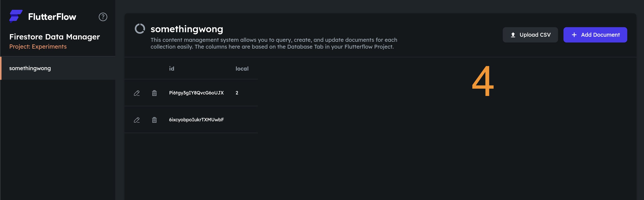The image size is (644, 200).
Task: Delete the Pi6tgy3gIY8QvcG6oUJX document
Action: point(154,93)
